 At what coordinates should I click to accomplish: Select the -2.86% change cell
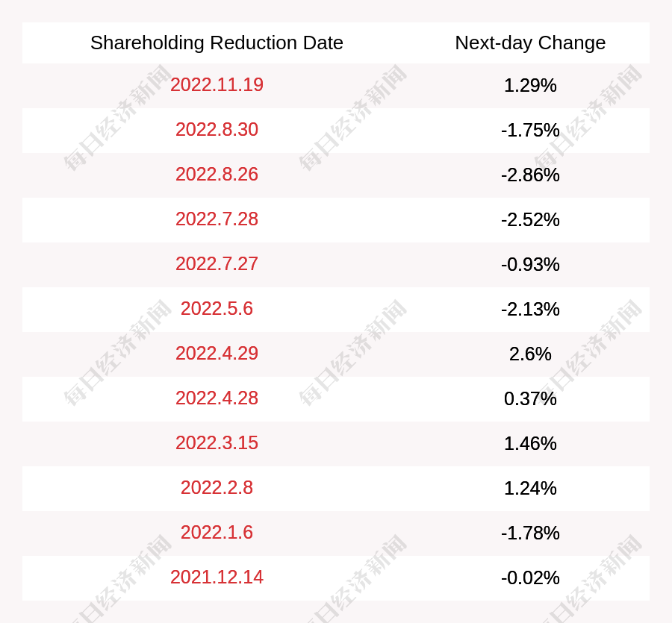[x=530, y=175]
